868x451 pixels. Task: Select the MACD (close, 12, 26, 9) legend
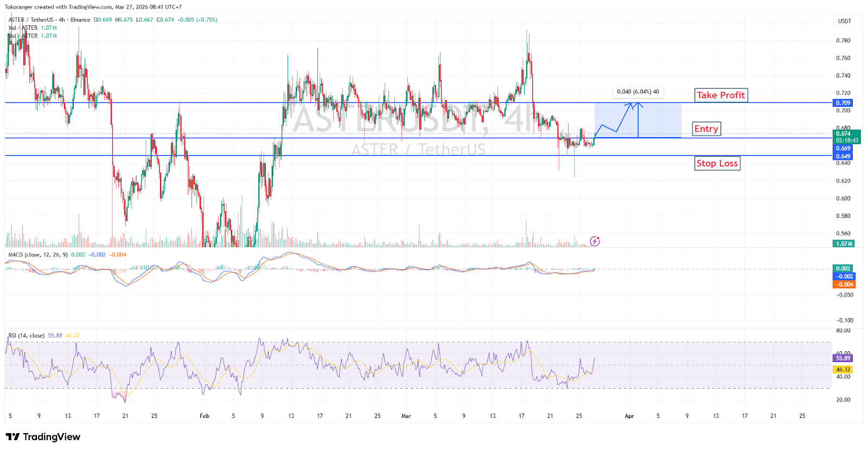[38, 255]
